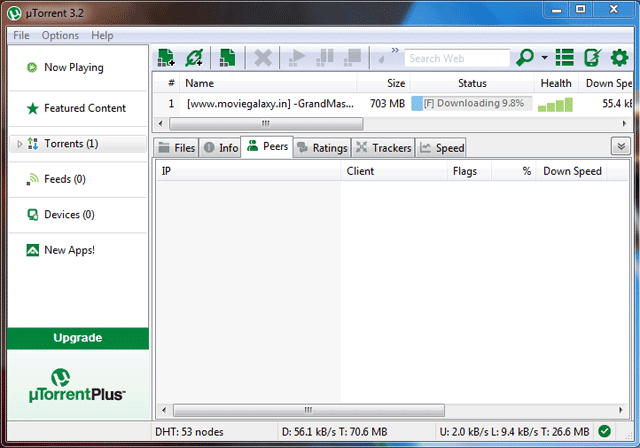This screenshot has height=448, width=640.
Task: Click the peers pane horizontal scrollbar thumb
Action: click(x=309, y=410)
